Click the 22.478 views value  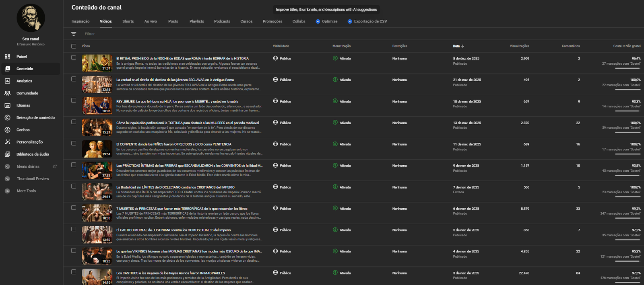point(524,273)
